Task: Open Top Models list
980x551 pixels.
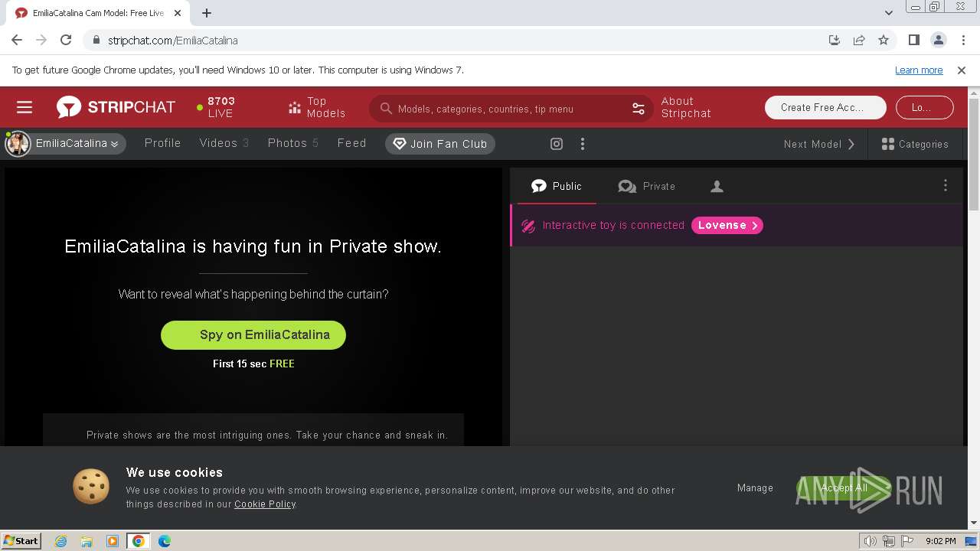Action: (x=316, y=107)
